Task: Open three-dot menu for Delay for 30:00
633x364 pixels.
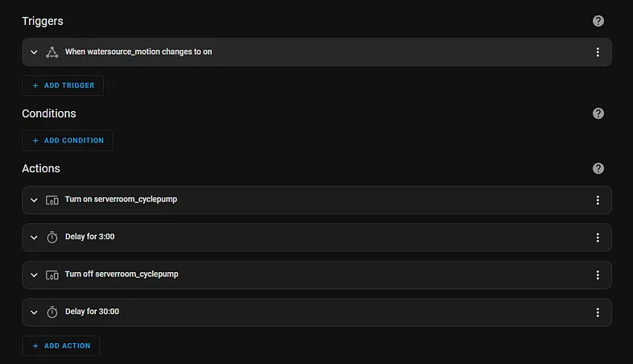Action: pyautogui.click(x=598, y=312)
